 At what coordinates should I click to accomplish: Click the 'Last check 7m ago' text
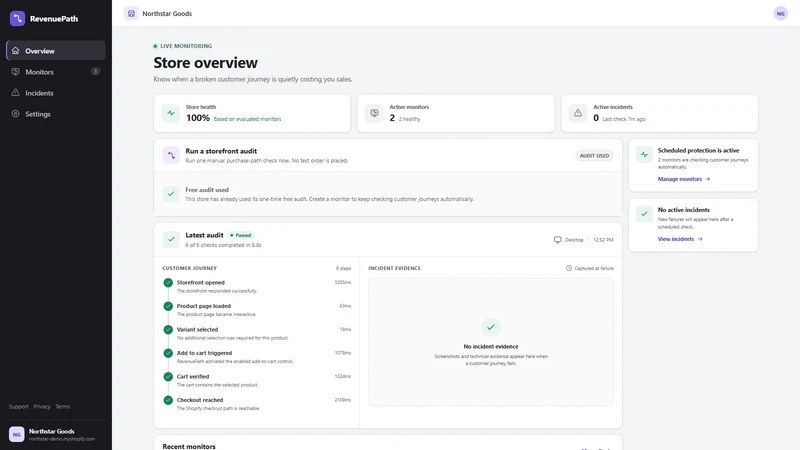tap(624, 119)
